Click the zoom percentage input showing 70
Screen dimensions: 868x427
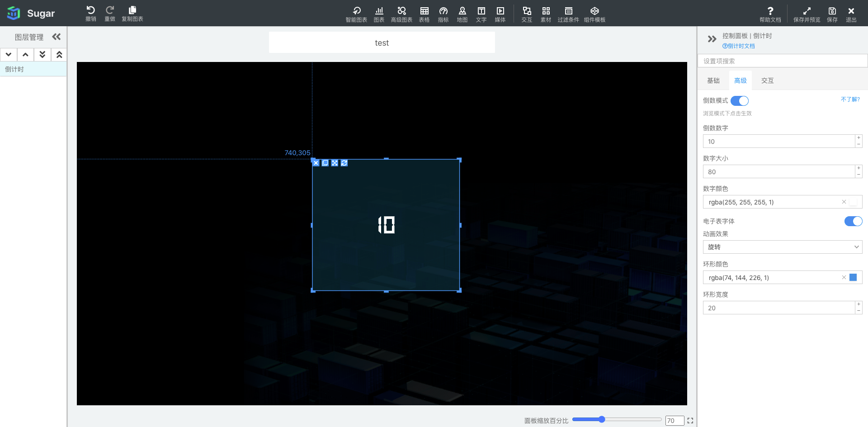point(675,421)
